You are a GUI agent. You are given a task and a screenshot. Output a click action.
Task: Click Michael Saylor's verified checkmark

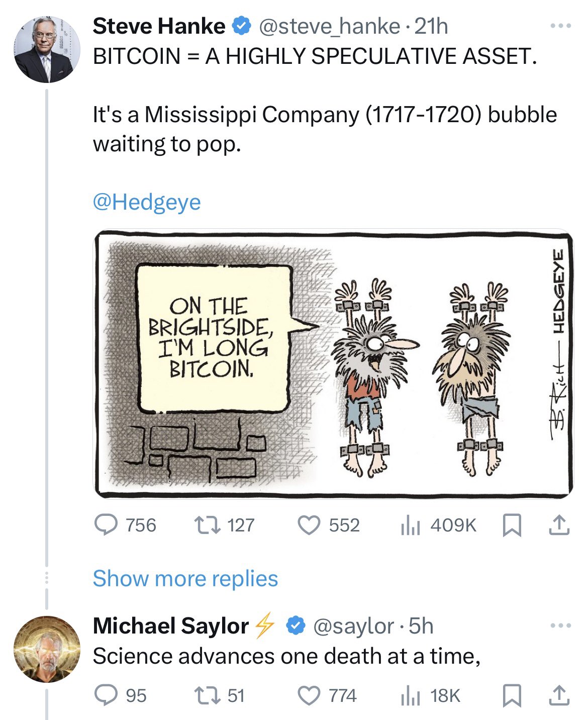(296, 625)
